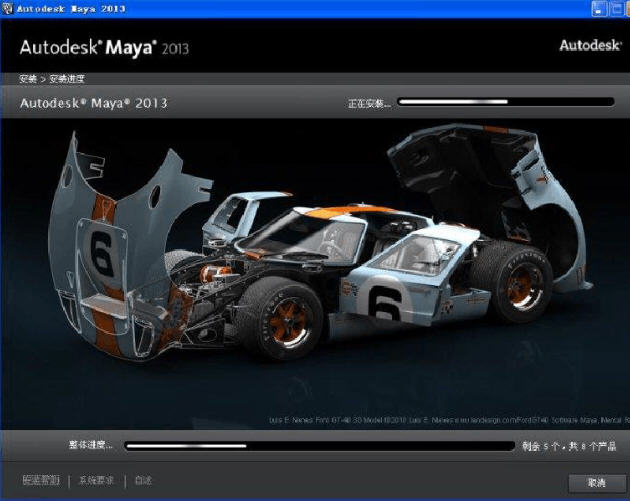Click the 'Autodesk Maya 2013' window title text
The image size is (630, 501).
[71, 8]
